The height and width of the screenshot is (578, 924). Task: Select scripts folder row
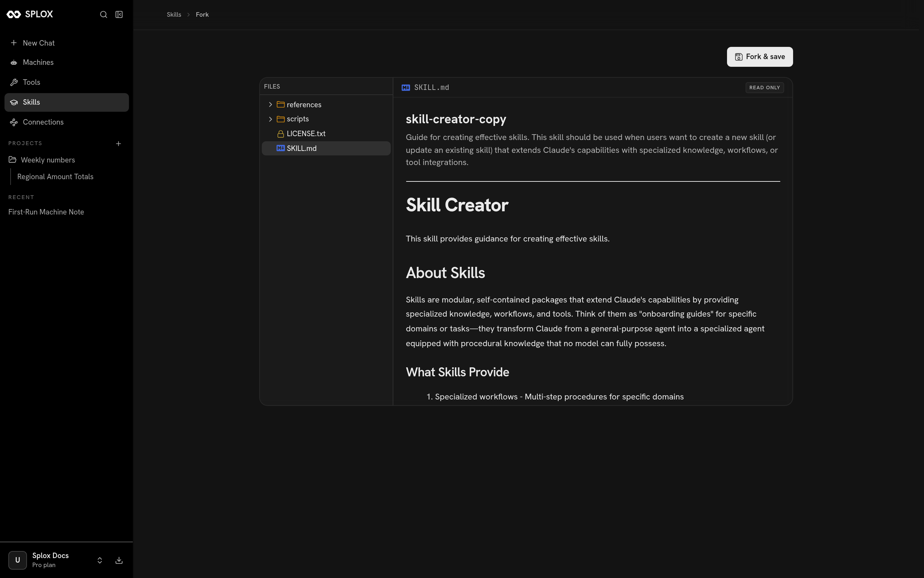[326, 119]
